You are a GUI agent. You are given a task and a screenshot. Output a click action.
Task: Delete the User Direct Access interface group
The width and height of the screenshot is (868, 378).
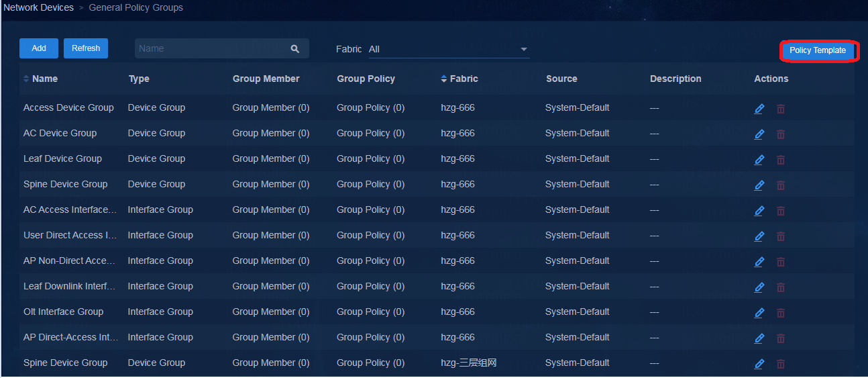pos(781,236)
